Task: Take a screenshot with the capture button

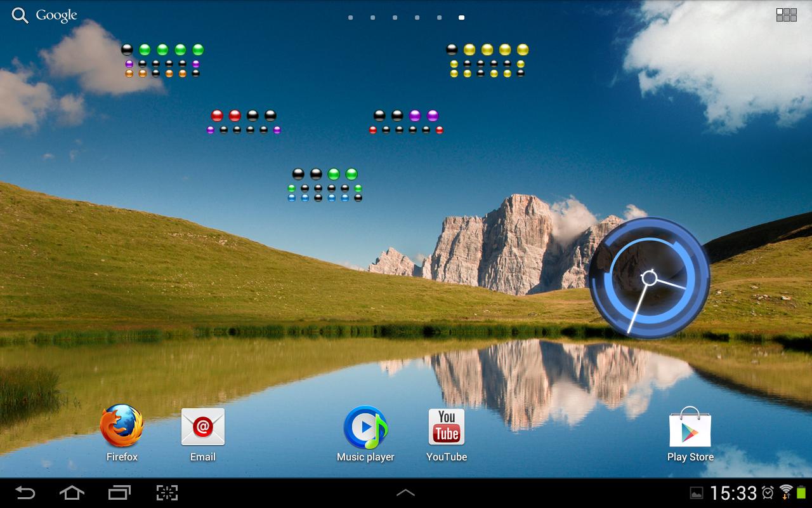Action: (x=167, y=493)
